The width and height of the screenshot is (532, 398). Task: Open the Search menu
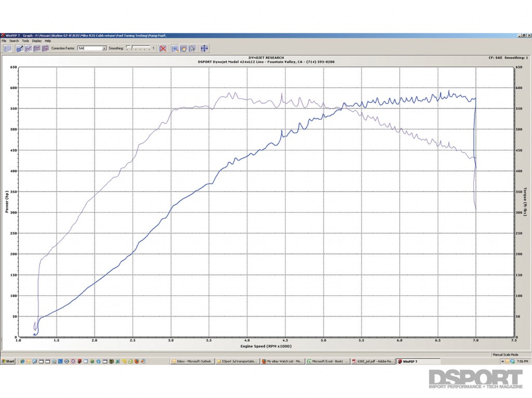coord(14,40)
